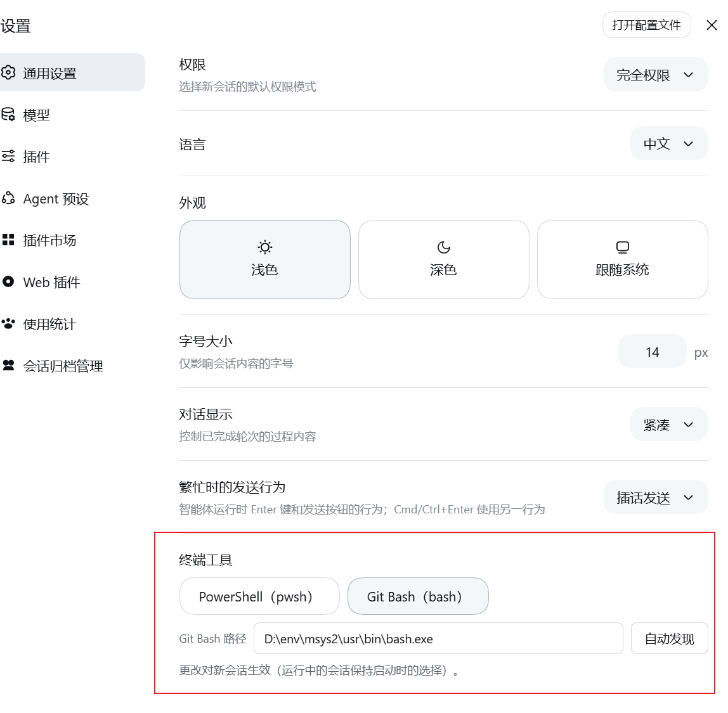Click the 繁忙时的发送行为 label

pos(232,487)
